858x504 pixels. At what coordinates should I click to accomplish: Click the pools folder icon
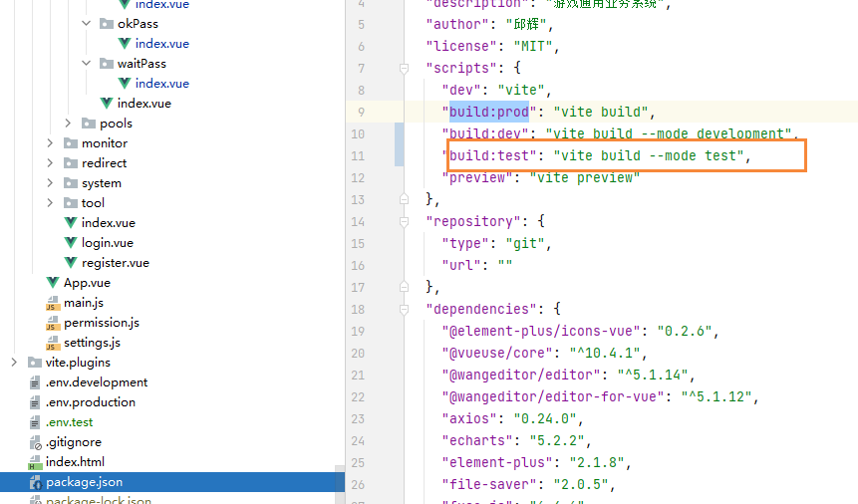click(88, 124)
